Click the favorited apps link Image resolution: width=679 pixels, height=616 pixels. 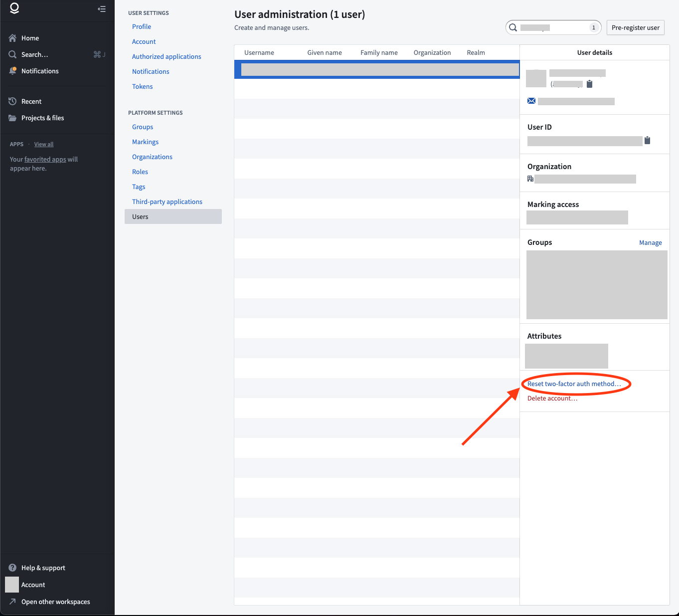pyautogui.click(x=45, y=159)
